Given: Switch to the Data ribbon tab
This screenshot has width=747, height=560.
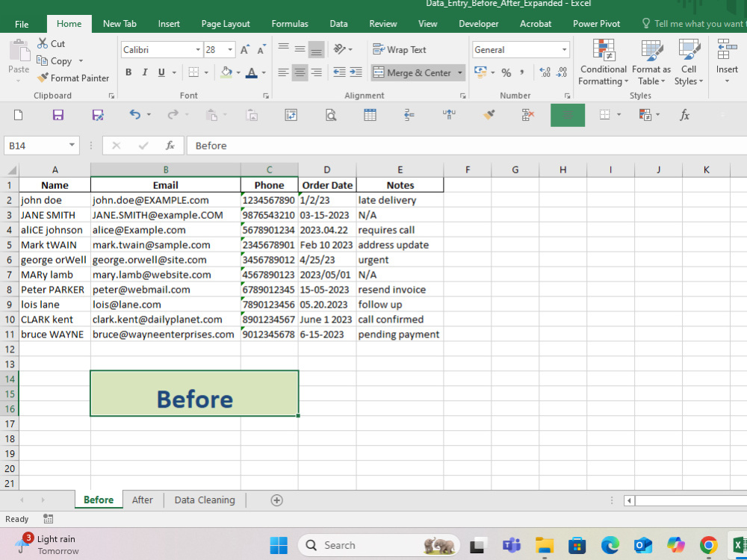Looking at the screenshot, I should (338, 24).
